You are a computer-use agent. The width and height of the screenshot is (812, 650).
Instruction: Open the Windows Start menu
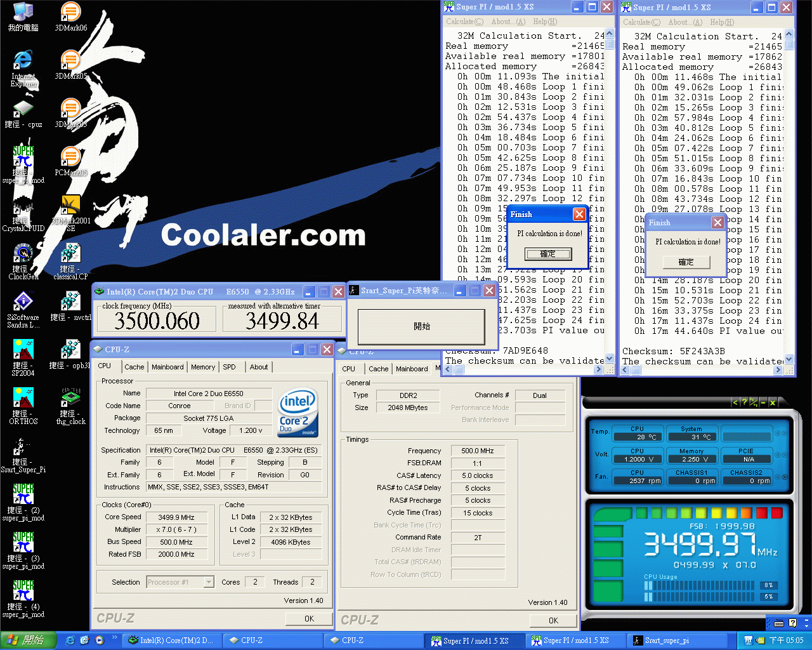click(29, 640)
